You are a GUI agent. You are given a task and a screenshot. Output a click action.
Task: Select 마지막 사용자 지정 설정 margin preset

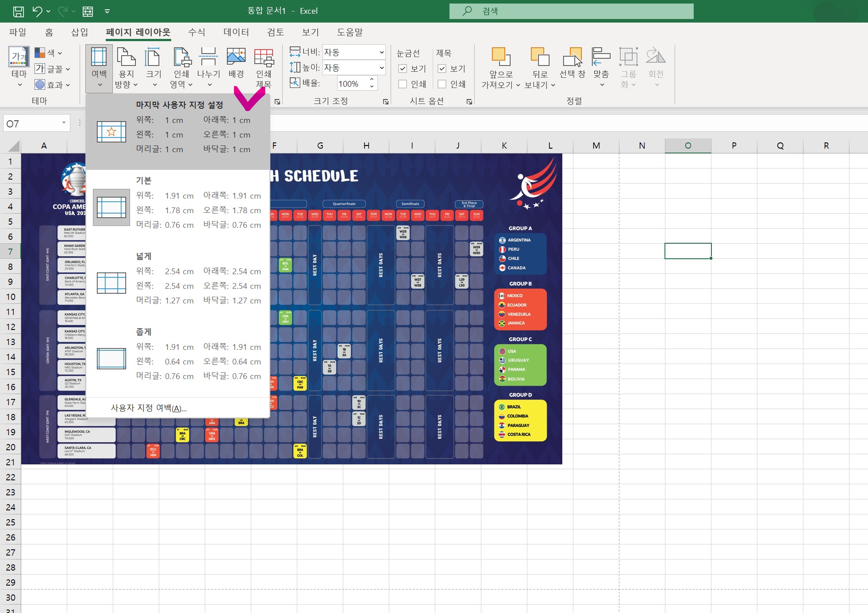[x=178, y=132]
